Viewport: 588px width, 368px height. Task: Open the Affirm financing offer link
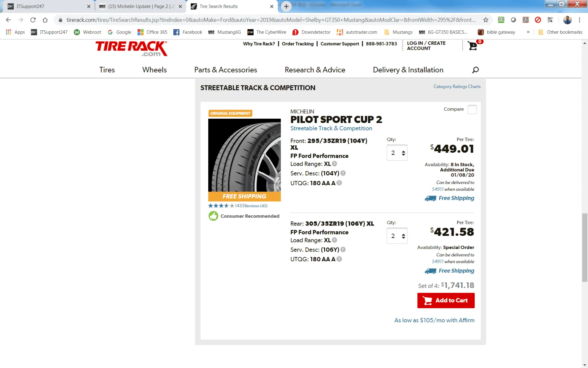(434, 320)
